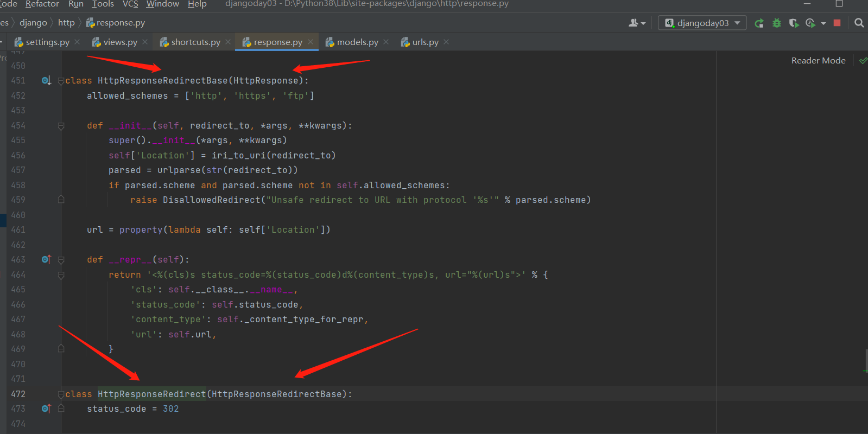This screenshot has height=434, width=868.
Task: Open the Window menu
Action: click(x=163, y=4)
